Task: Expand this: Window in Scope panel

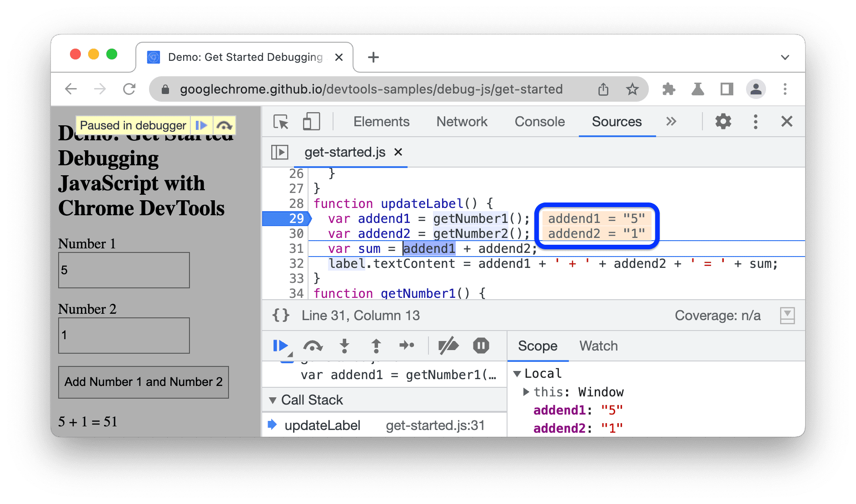Action: (528, 392)
